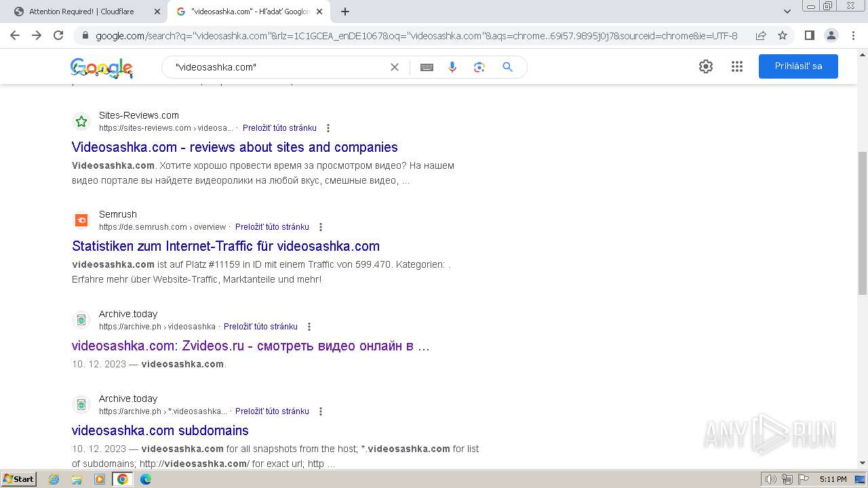Open Statistiken zum Internet-Traffic Semrush result
The height and width of the screenshot is (488, 868).
(x=226, y=246)
